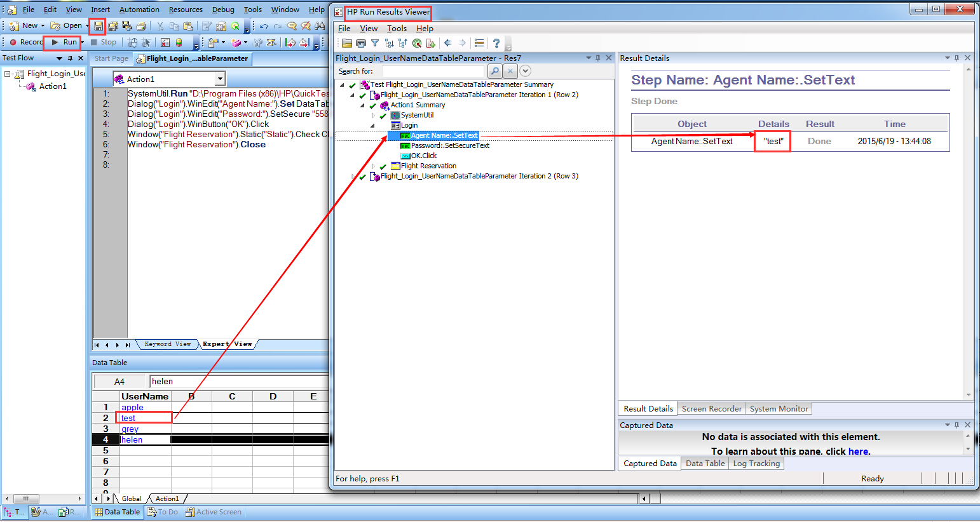Screen dimensions: 980x522
Task: Click the Cut scissors icon
Action: (x=160, y=26)
